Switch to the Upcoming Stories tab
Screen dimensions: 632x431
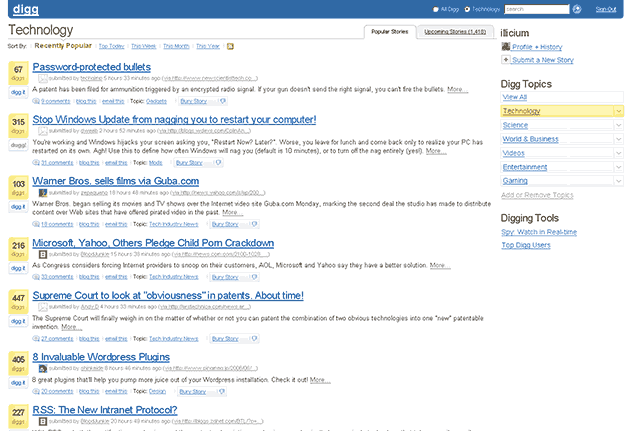click(x=455, y=31)
